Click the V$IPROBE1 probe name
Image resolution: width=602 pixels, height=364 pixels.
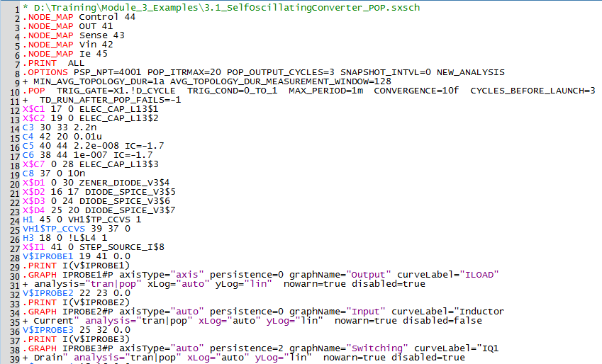pyautogui.click(x=48, y=256)
